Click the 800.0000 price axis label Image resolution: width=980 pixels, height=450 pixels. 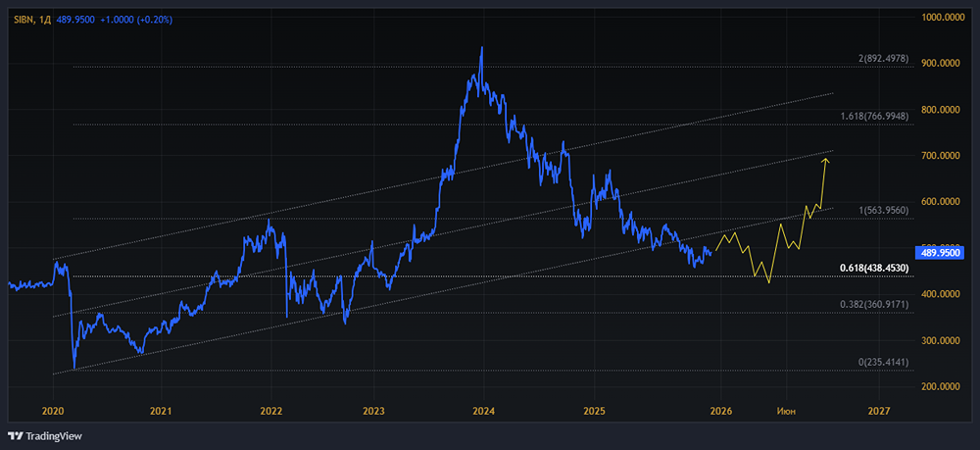click(x=941, y=109)
